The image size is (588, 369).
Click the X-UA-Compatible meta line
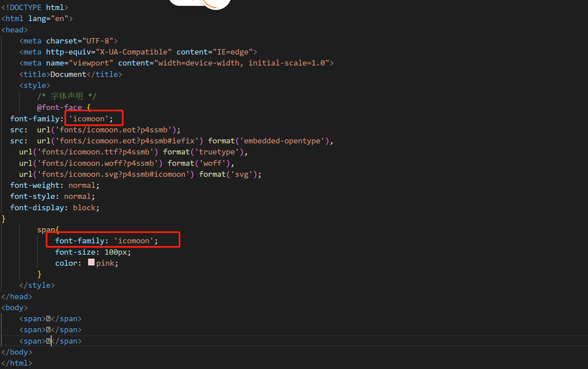(x=138, y=52)
